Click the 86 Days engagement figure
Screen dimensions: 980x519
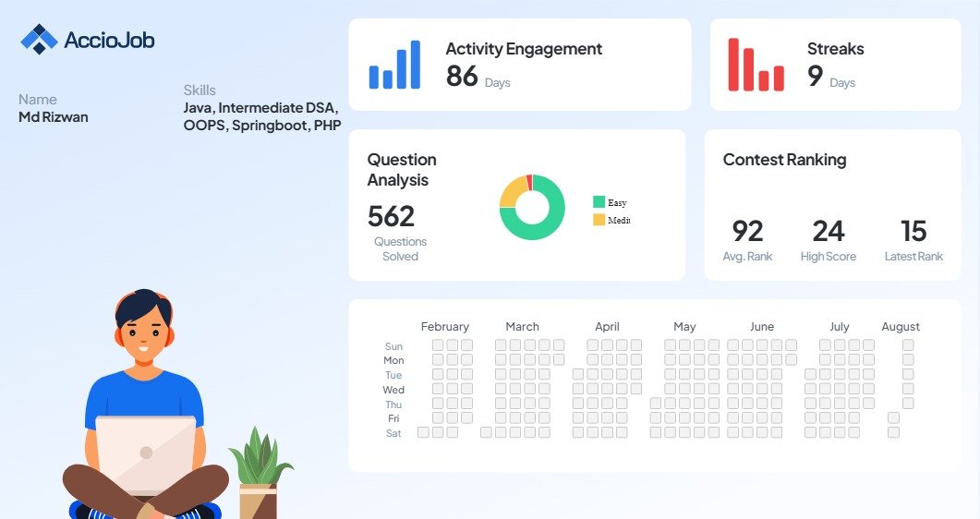coord(478,77)
